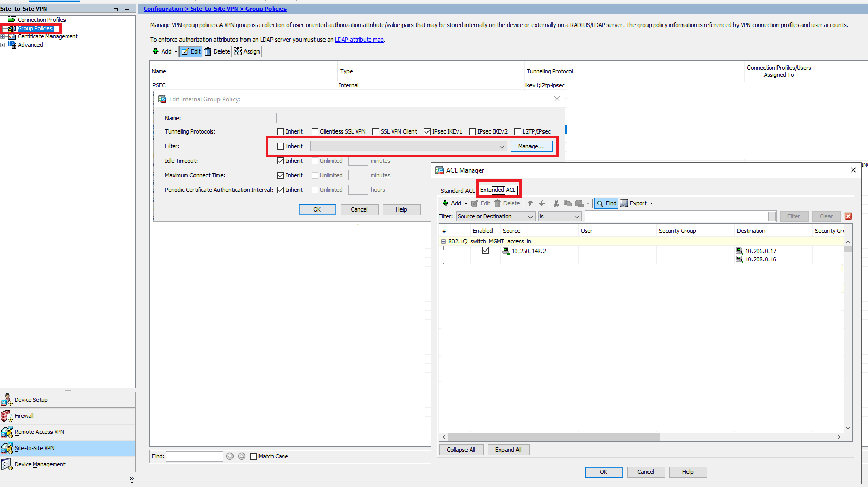Click the Copy icon in ACL Manager
868x487 pixels.
[x=567, y=203]
